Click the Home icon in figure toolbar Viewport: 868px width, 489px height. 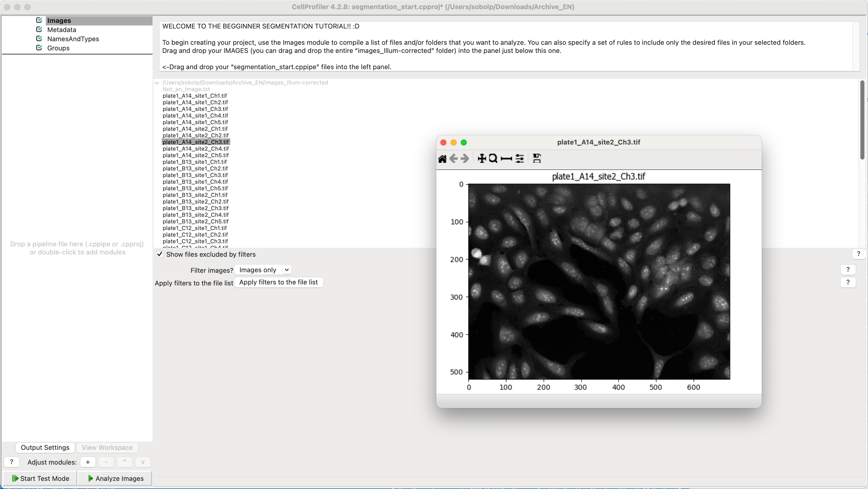[x=442, y=158]
